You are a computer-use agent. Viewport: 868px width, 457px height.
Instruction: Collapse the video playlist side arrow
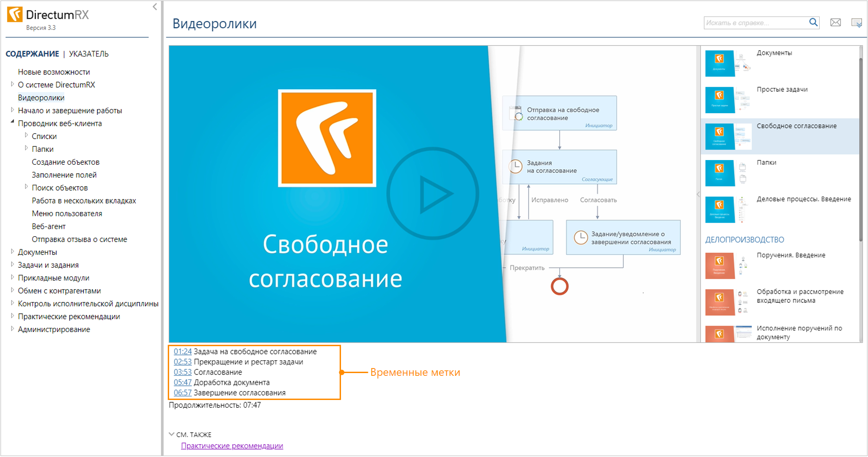tap(698, 194)
